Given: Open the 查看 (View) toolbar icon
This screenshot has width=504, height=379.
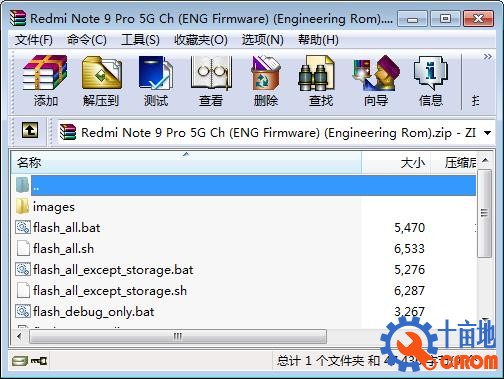Looking at the screenshot, I should [x=211, y=73].
